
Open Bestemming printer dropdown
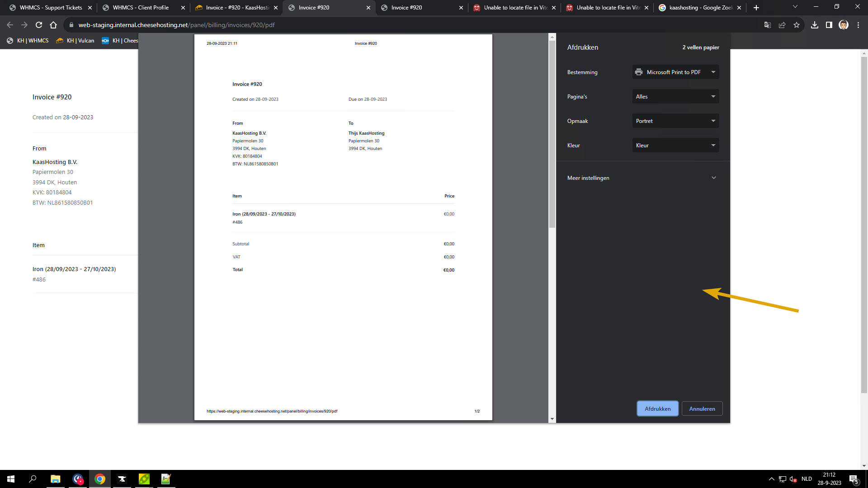point(675,72)
